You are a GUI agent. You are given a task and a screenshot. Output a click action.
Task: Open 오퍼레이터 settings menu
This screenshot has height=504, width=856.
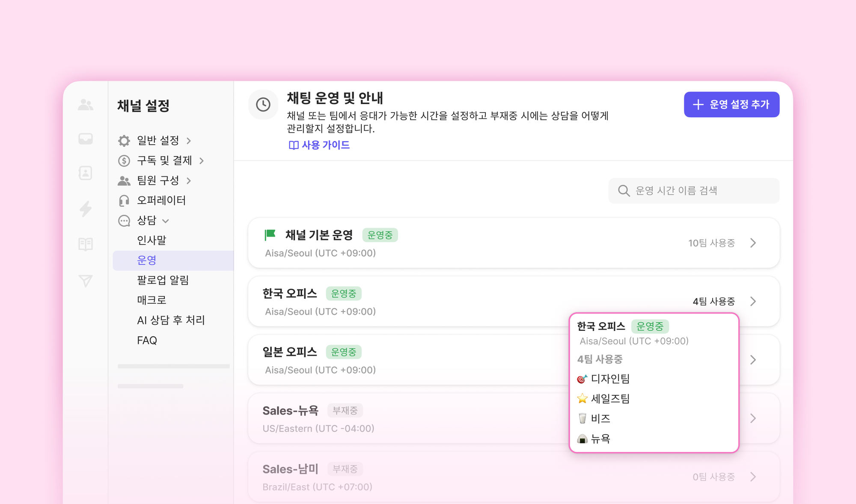tap(161, 200)
